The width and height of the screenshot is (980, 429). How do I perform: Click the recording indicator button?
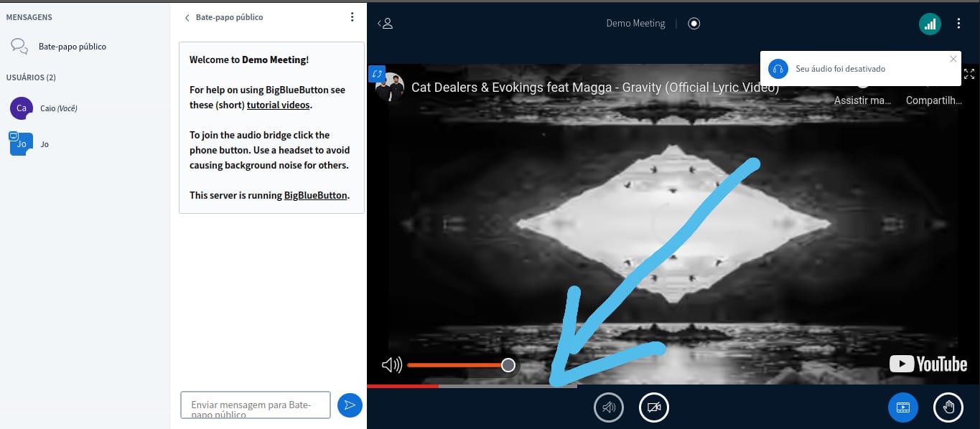point(694,24)
